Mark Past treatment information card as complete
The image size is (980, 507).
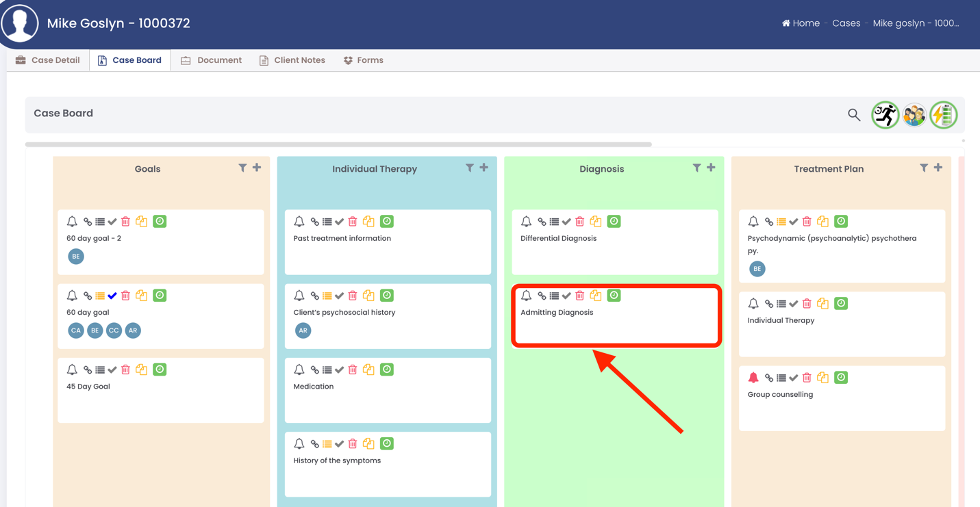click(340, 222)
